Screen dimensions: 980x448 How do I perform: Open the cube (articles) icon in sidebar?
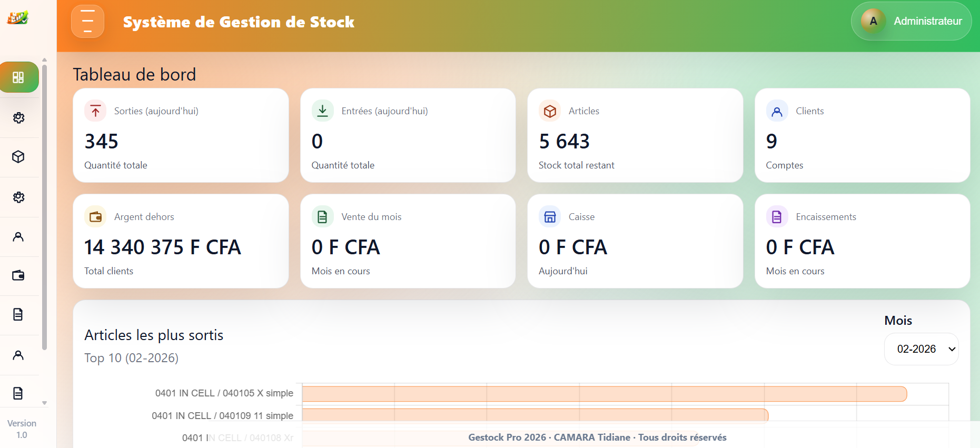18,157
